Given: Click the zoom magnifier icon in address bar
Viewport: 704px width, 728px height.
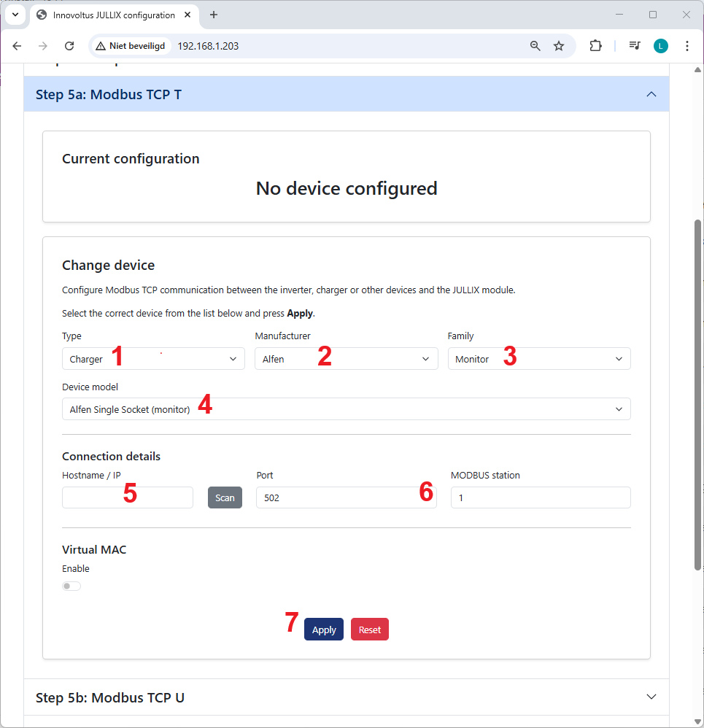Looking at the screenshot, I should [x=535, y=46].
